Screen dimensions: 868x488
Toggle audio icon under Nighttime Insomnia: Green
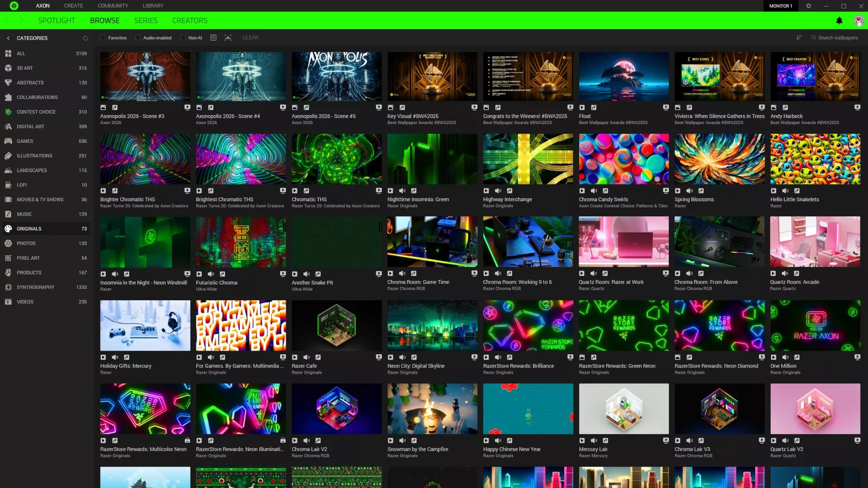[402, 191]
